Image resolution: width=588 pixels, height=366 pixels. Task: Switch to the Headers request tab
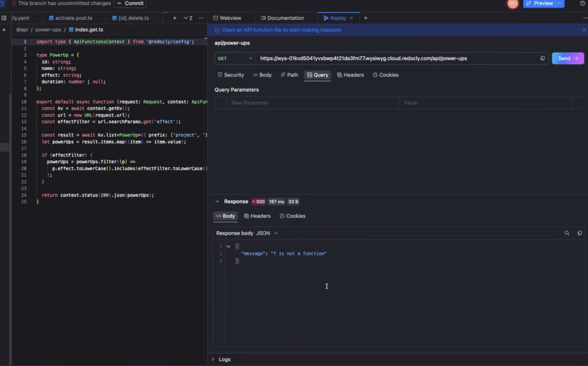click(x=350, y=75)
